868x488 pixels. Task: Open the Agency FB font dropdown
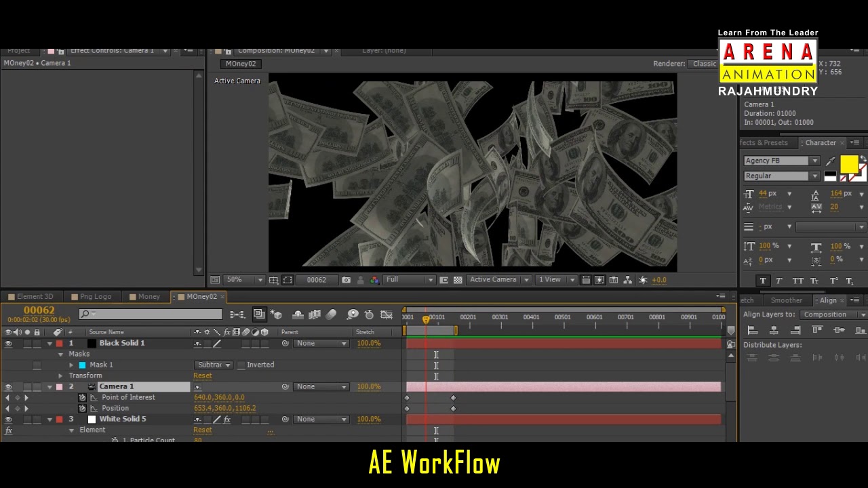tap(781, 161)
